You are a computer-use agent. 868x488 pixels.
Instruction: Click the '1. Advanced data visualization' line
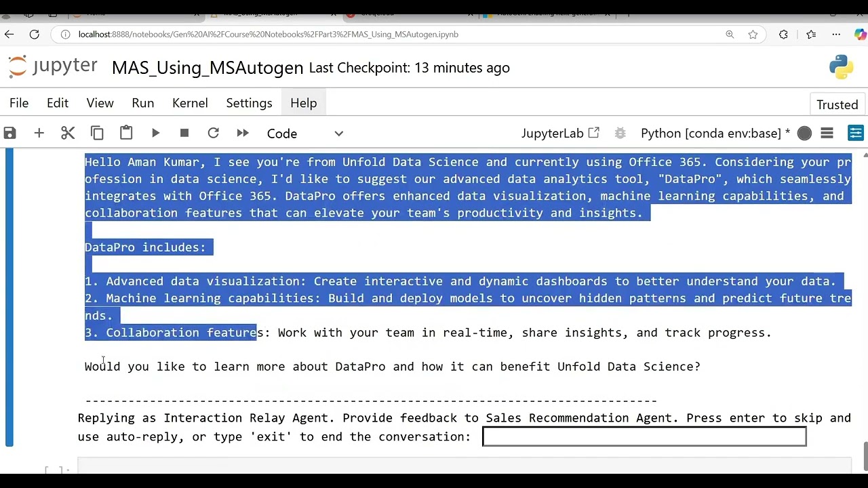(460, 281)
